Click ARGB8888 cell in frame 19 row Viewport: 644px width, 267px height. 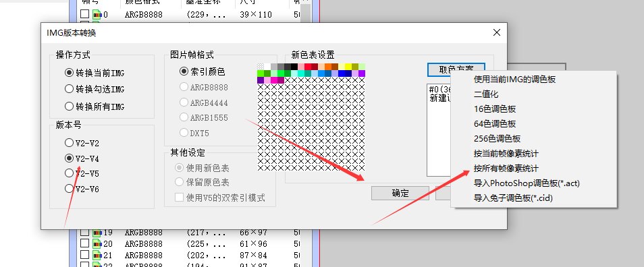(x=143, y=233)
